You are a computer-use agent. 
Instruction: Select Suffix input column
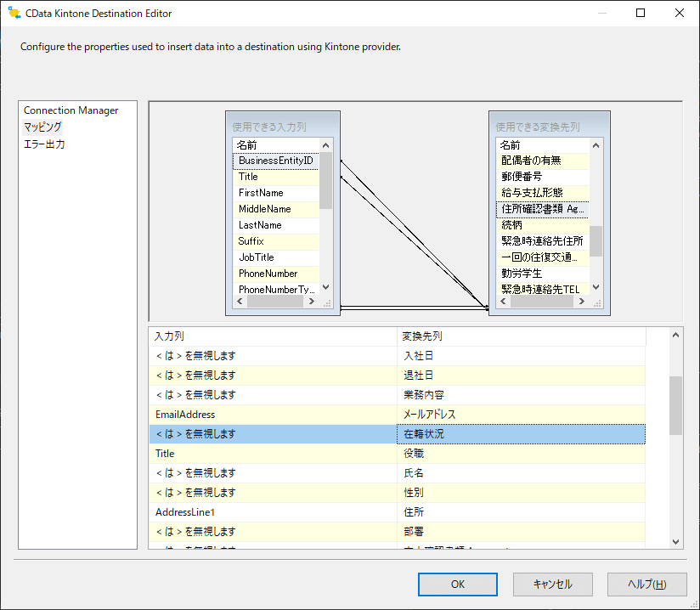(275, 241)
